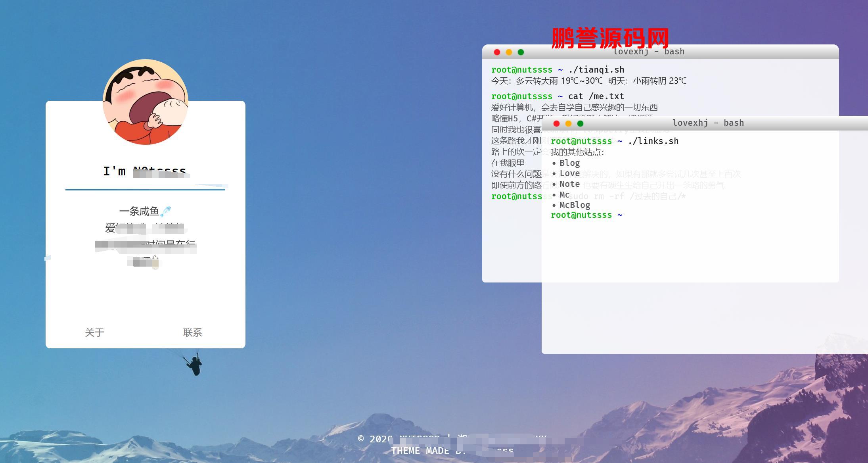Open the 联系 tab on profile card

[193, 332]
